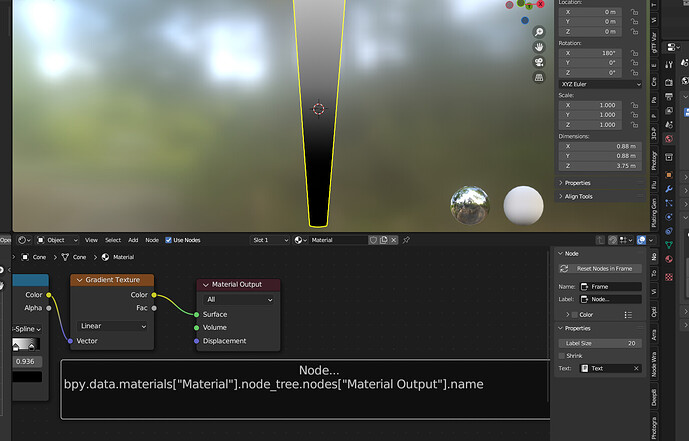The image size is (689, 441).
Task: Click the B-Spline interpolation dropdown
Action: 27,329
